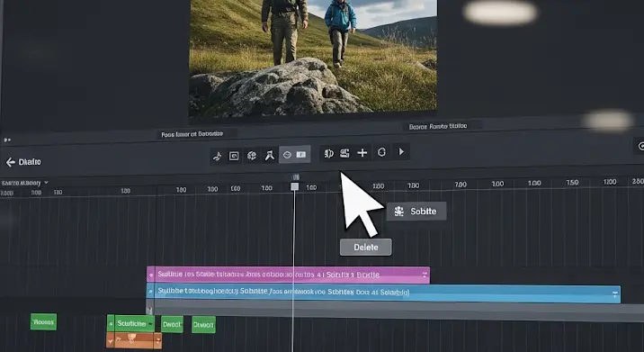Viewport: 644px width, 352px height.
Task: Click the toolbar icon left of the plus
Action: coord(344,153)
